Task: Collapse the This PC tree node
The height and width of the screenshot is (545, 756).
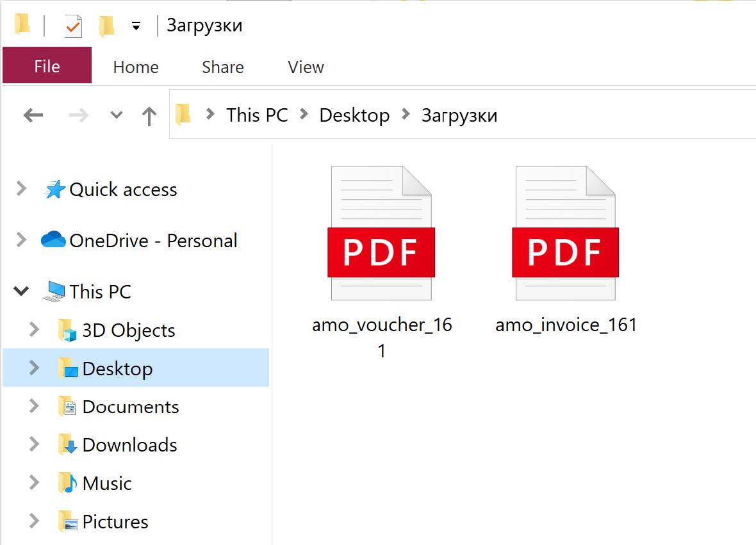Action: 22,291
